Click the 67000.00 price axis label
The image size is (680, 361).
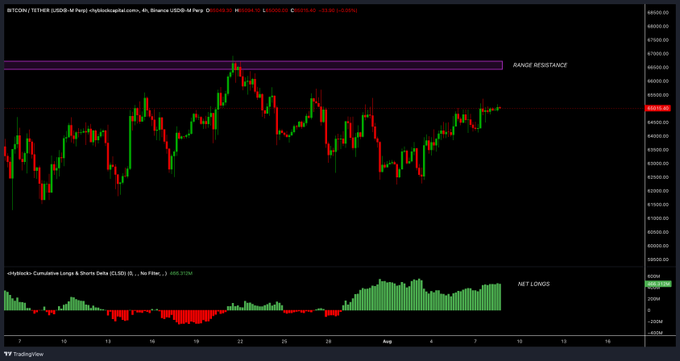point(657,54)
